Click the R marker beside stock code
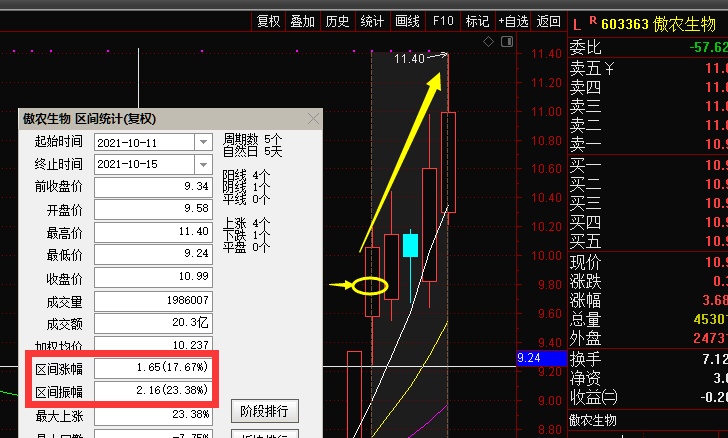The width and height of the screenshot is (728, 438). coord(592,20)
